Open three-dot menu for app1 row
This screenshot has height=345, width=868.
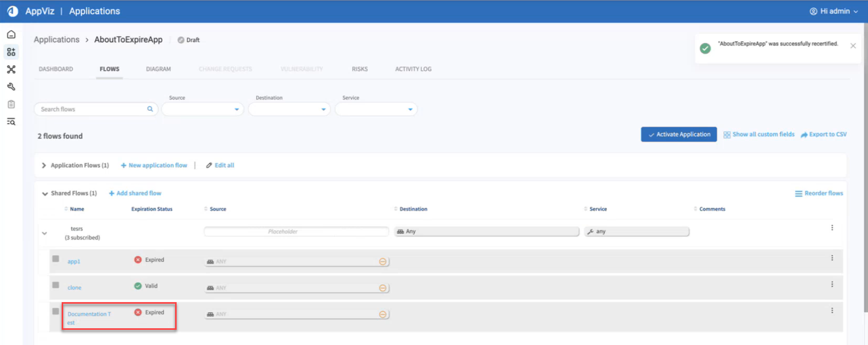click(832, 258)
